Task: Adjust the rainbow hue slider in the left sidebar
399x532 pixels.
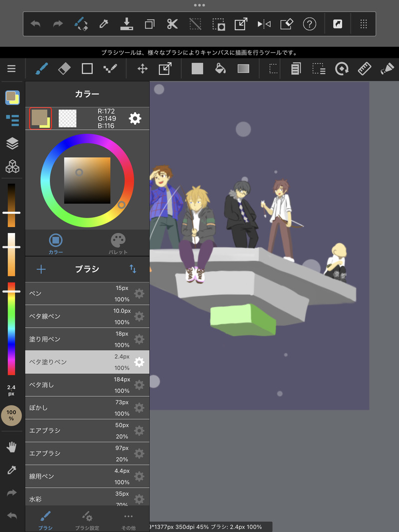Action: (x=11, y=328)
